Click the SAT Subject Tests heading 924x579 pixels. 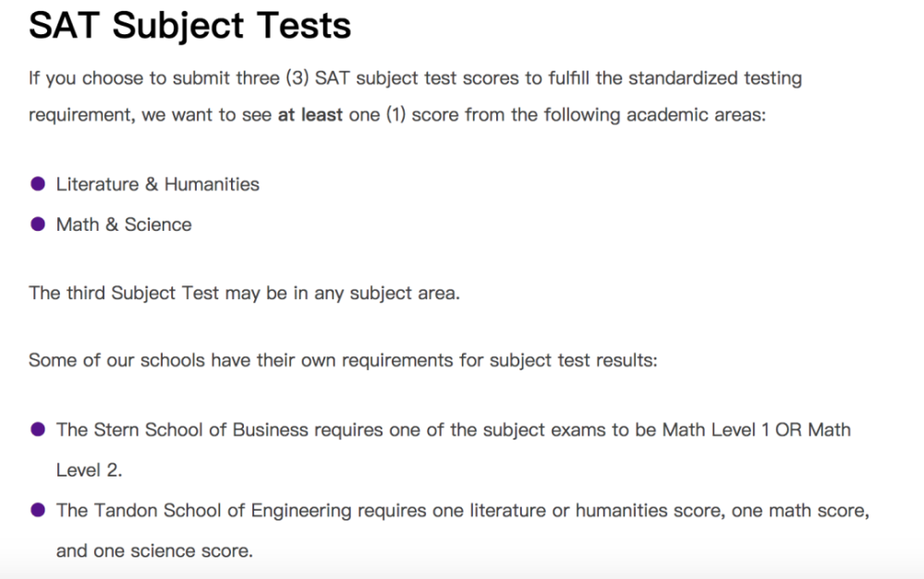click(x=189, y=26)
